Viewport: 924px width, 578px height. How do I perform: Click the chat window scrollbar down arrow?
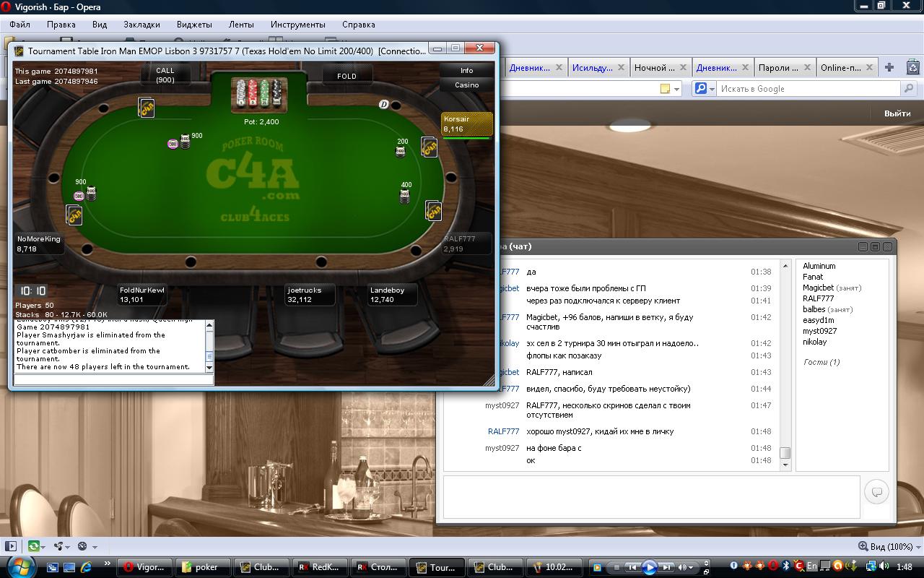[785, 465]
